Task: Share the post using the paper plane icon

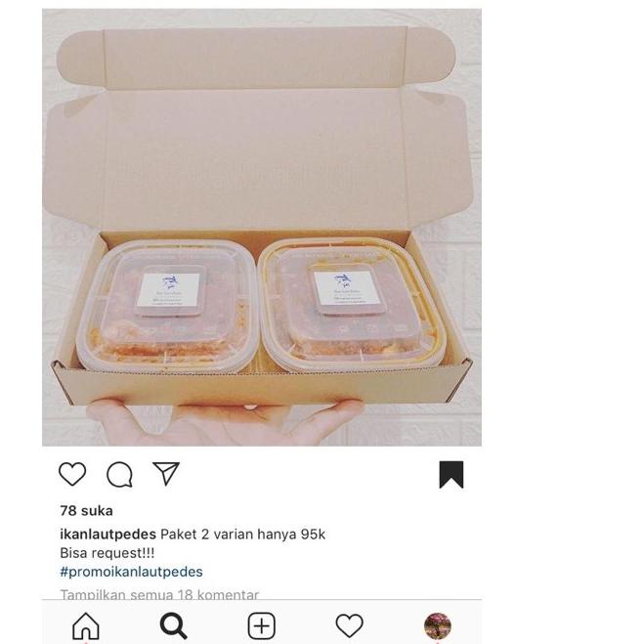Action: (166, 474)
